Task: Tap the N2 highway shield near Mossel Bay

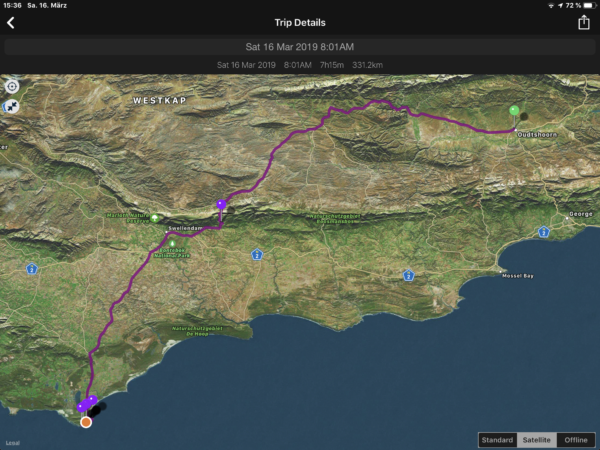Action: point(543,231)
